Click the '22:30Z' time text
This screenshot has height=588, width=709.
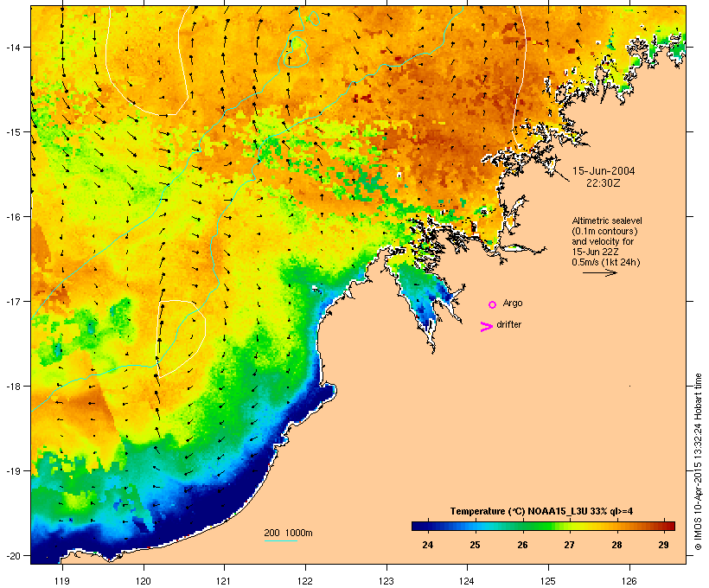tap(604, 183)
